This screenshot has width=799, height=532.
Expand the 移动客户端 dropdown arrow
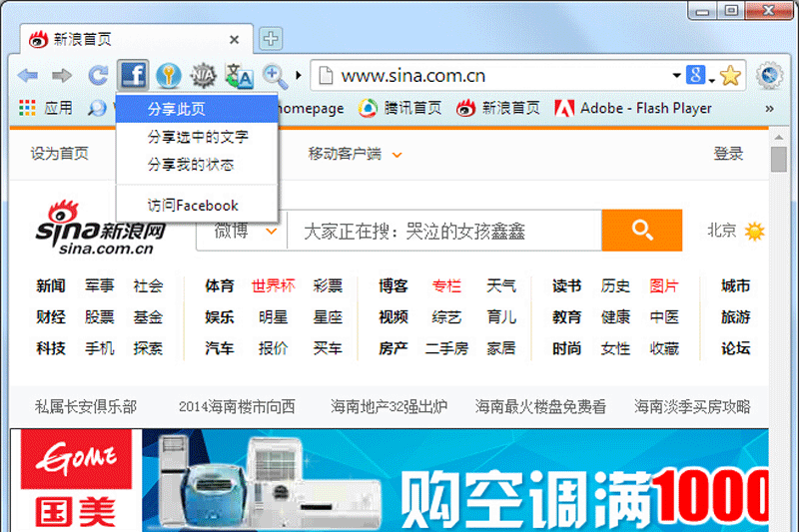click(397, 155)
